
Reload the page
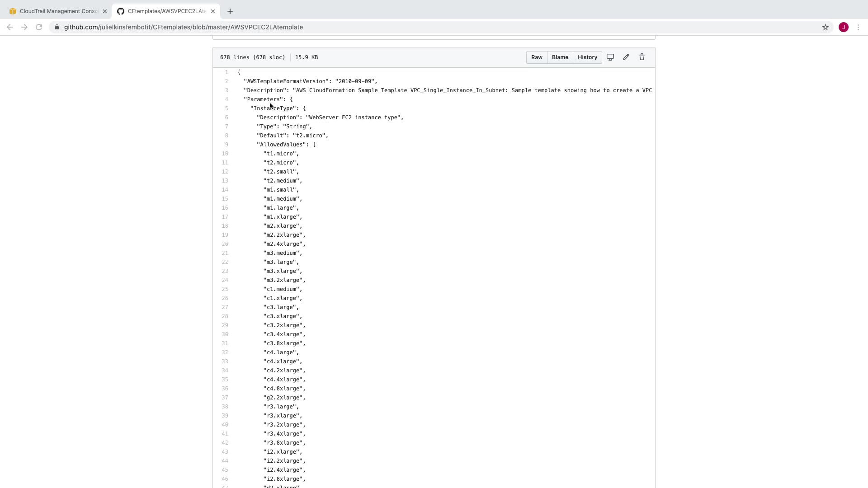pyautogui.click(x=39, y=28)
